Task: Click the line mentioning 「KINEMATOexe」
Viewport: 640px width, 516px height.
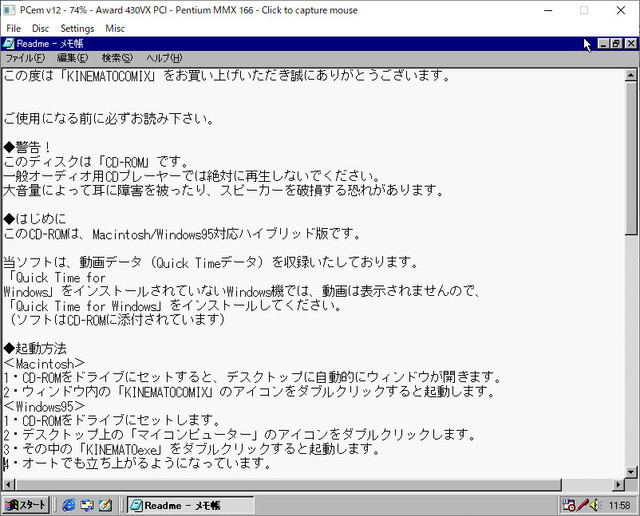Action: coord(192,449)
